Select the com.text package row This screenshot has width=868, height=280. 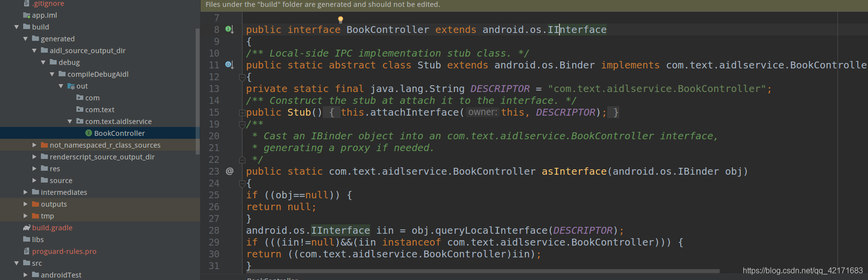click(x=100, y=110)
